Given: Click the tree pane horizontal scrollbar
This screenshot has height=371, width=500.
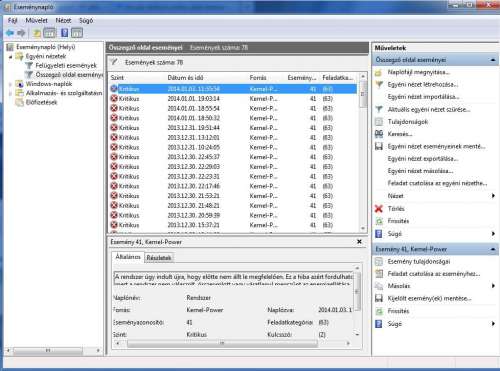Looking at the screenshot, I should point(48,351).
